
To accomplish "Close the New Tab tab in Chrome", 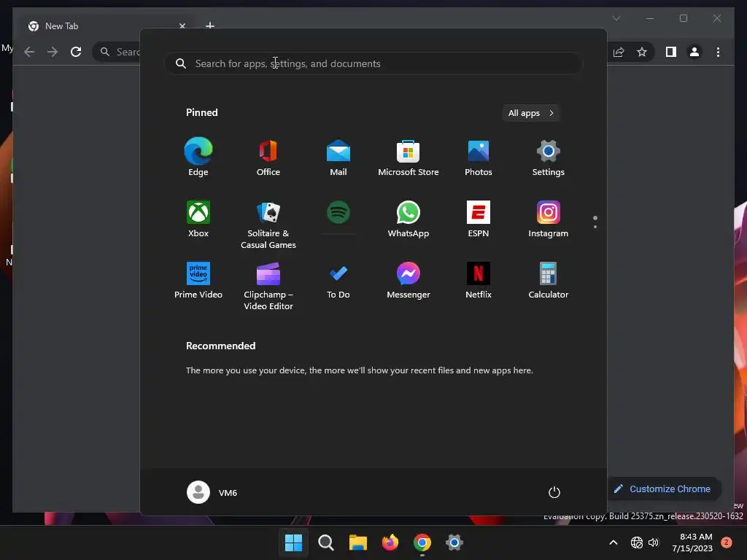I will pyautogui.click(x=182, y=26).
